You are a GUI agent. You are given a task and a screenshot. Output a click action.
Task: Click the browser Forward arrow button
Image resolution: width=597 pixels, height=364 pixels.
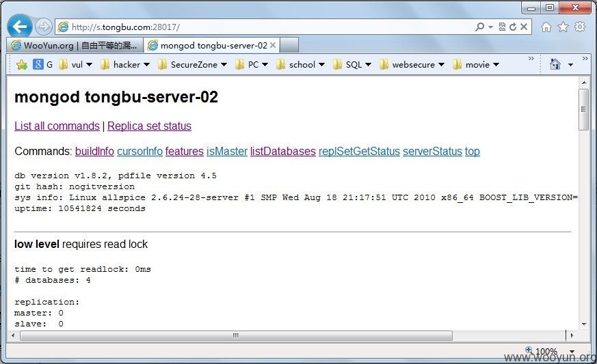[43, 27]
